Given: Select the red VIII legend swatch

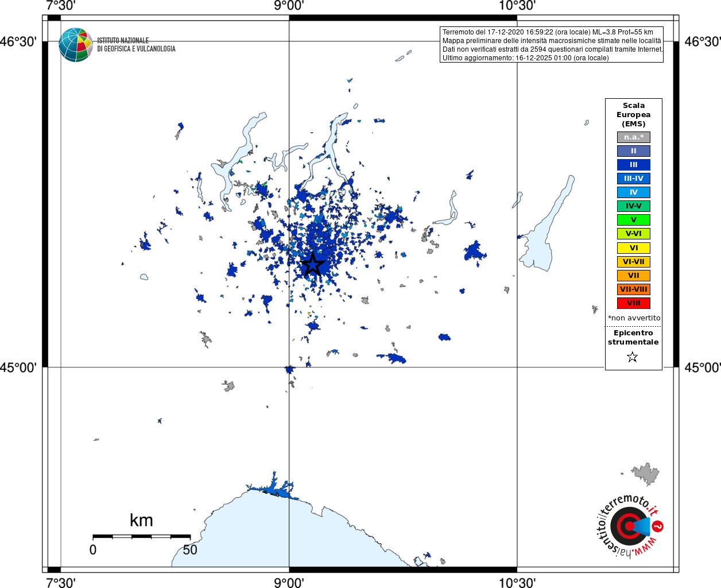Looking at the screenshot, I should click(634, 303).
